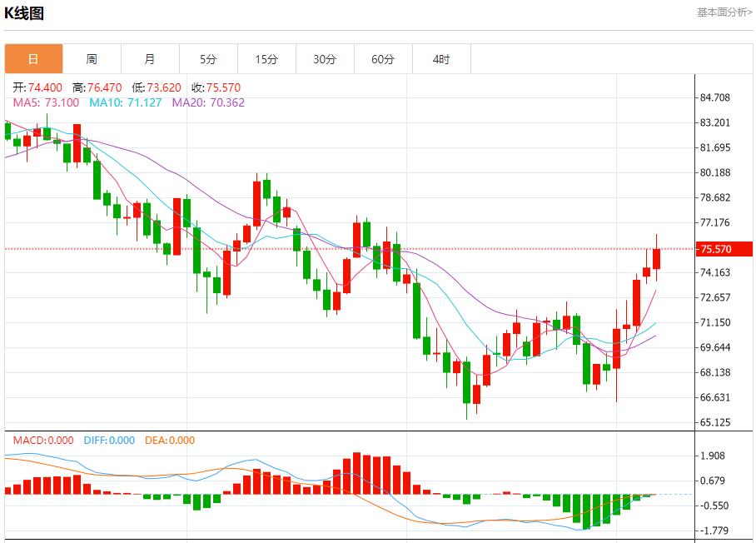The height and width of the screenshot is (543, 756).
Task: Switch to the 60分 interval tab
Action: [383, 59]
